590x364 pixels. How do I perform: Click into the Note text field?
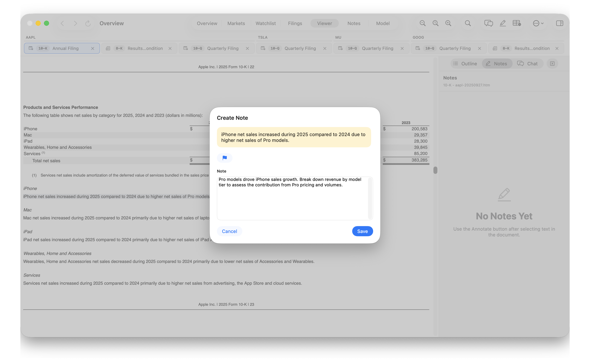(x=294, y=198)
